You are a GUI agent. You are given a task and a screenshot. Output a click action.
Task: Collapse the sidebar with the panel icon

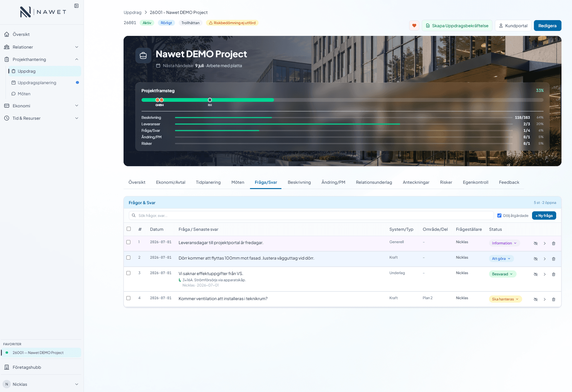pos(76,6)
